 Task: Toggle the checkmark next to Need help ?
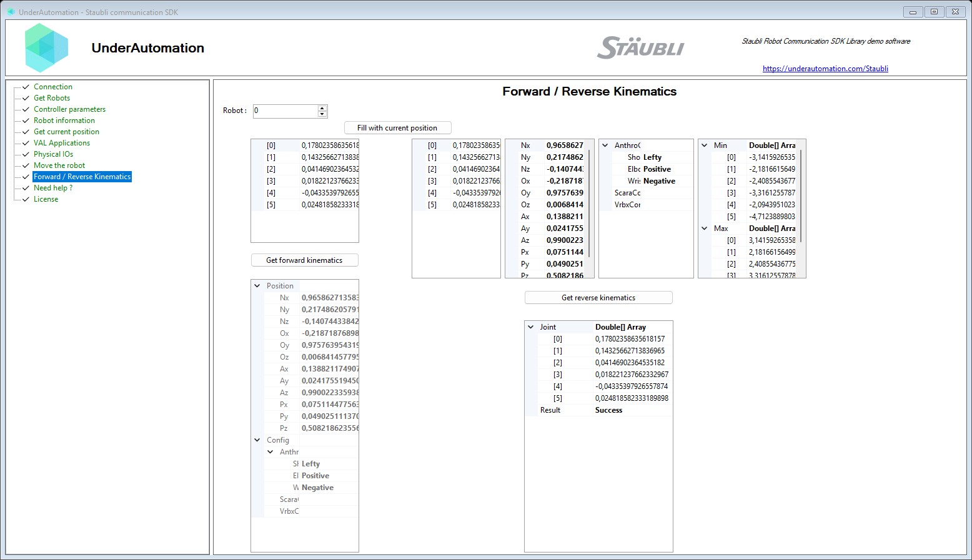(25, 187)
